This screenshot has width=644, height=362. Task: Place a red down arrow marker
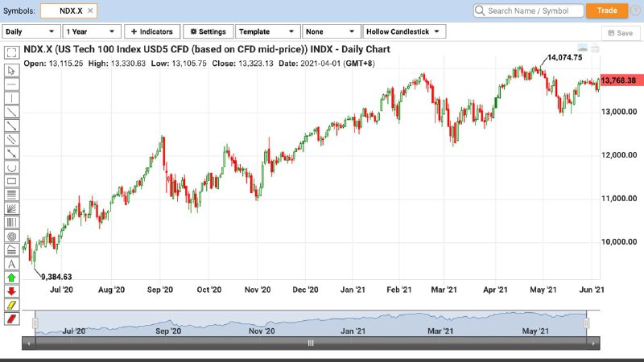pos(11,291)
